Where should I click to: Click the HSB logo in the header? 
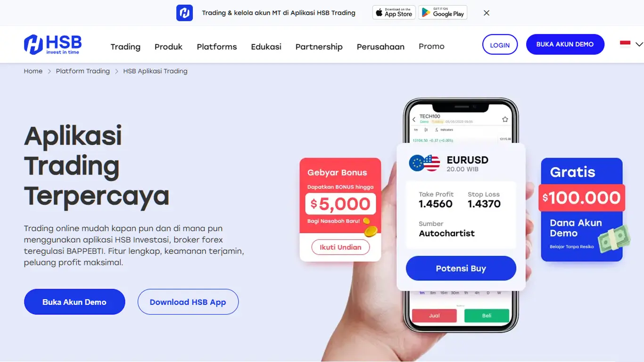[53, 44]
